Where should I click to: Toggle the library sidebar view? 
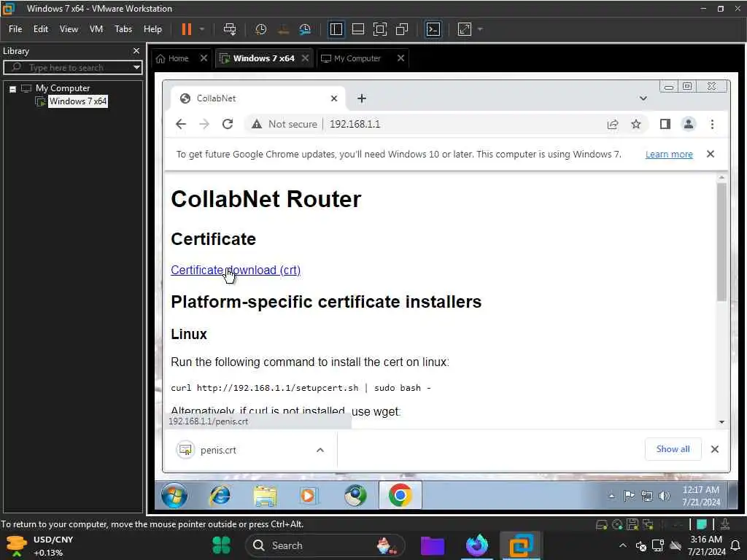(x=336, y=29)
